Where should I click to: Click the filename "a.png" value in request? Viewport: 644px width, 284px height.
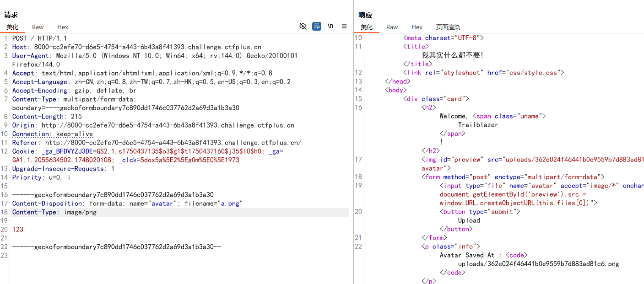pos(231,204)
